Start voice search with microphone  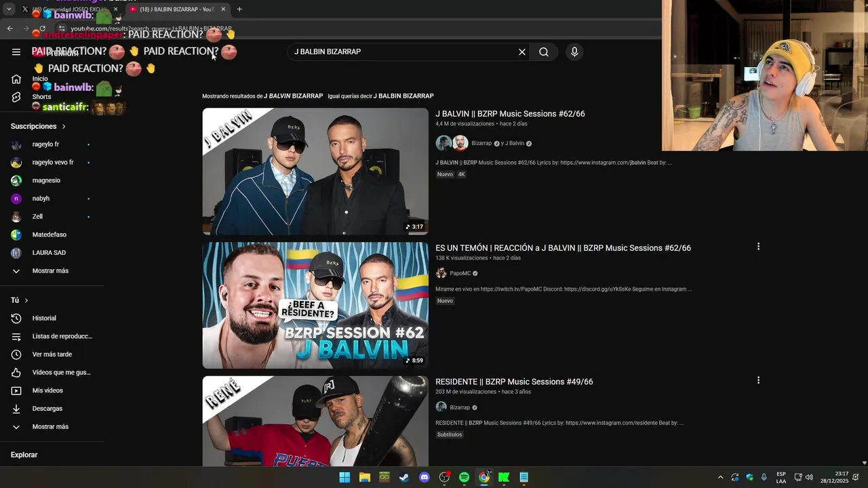click(574, 52)
